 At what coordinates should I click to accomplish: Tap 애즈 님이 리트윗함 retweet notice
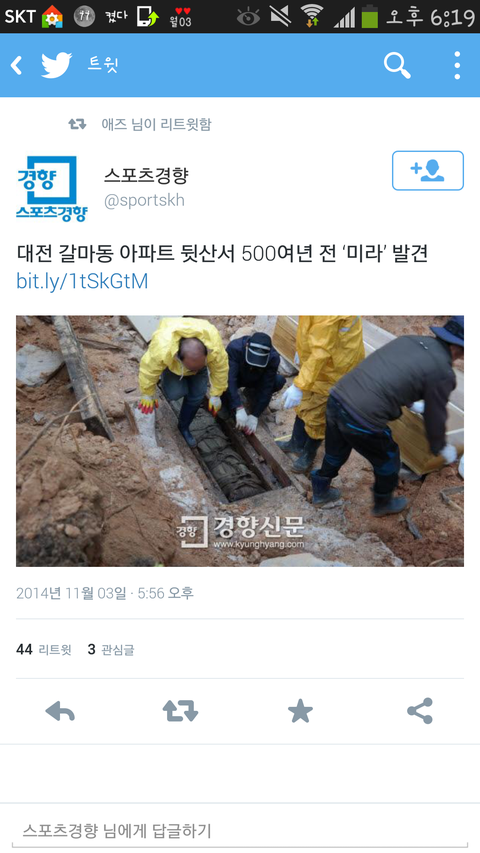140,125
